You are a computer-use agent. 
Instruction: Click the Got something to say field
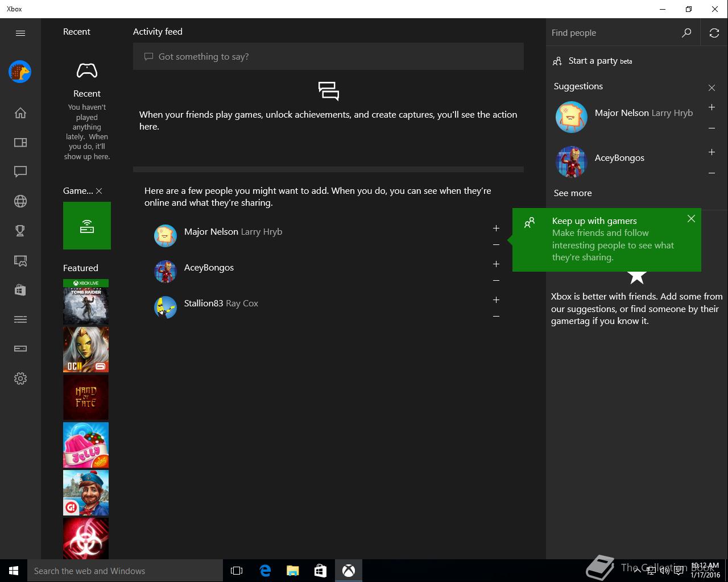point(328,56)
